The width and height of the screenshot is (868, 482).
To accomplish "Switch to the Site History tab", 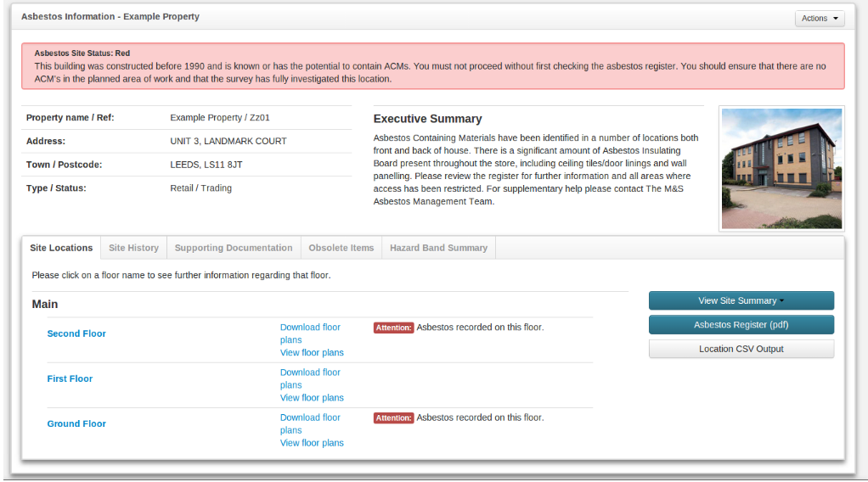I will 133,248.
